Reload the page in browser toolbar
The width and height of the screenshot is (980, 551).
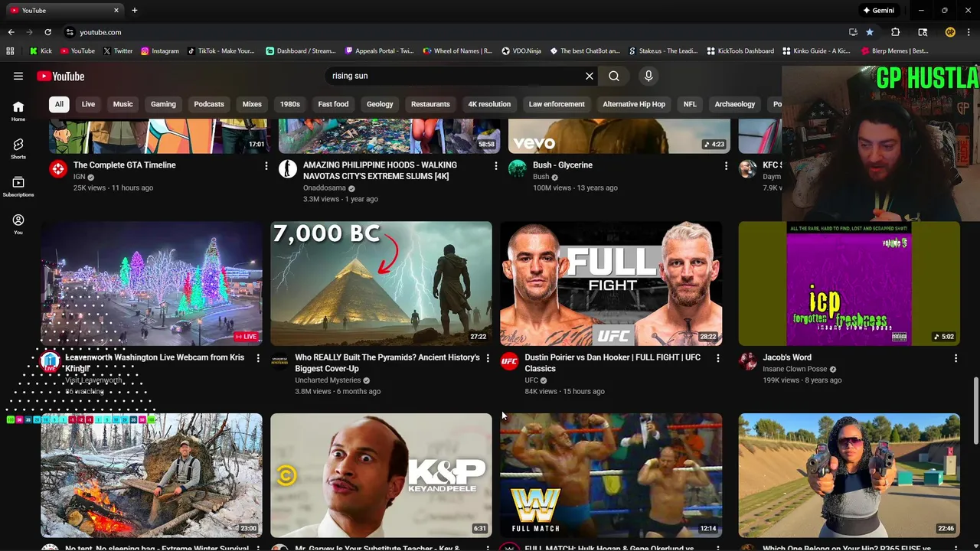point(47,32)
